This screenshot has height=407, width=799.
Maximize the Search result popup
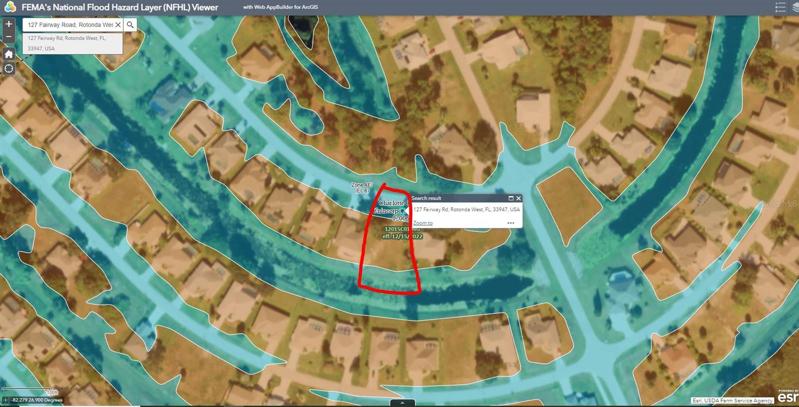(511, 198)
